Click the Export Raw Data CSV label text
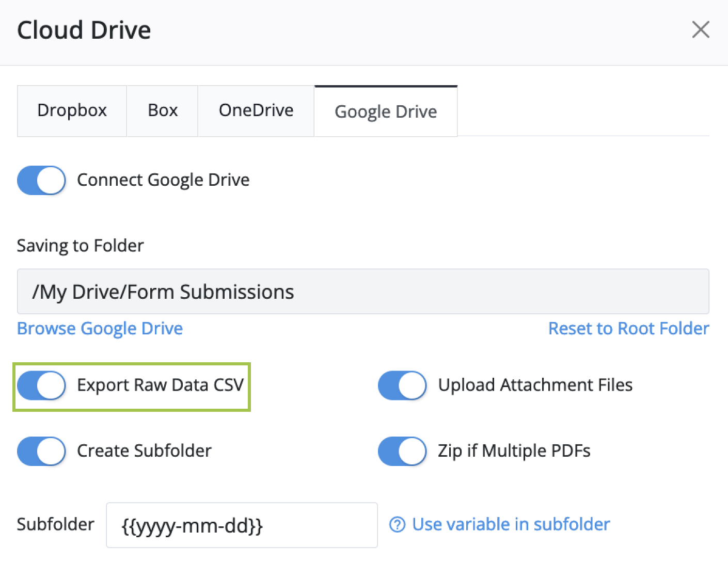 (160, 385)
